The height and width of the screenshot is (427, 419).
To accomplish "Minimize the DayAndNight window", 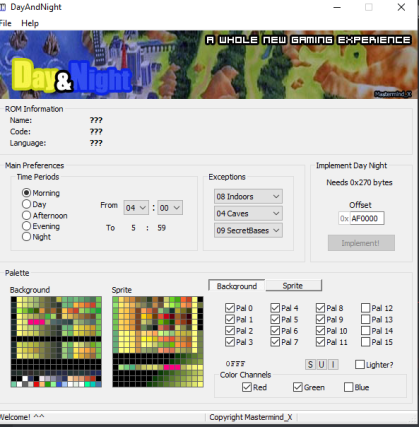I will [x=337, y=7].
